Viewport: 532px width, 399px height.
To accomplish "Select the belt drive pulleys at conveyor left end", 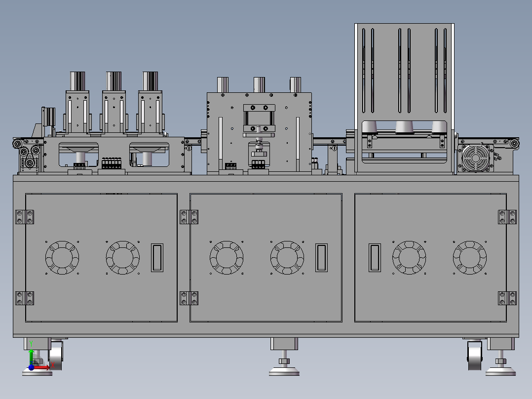I will tap(30, 157).
